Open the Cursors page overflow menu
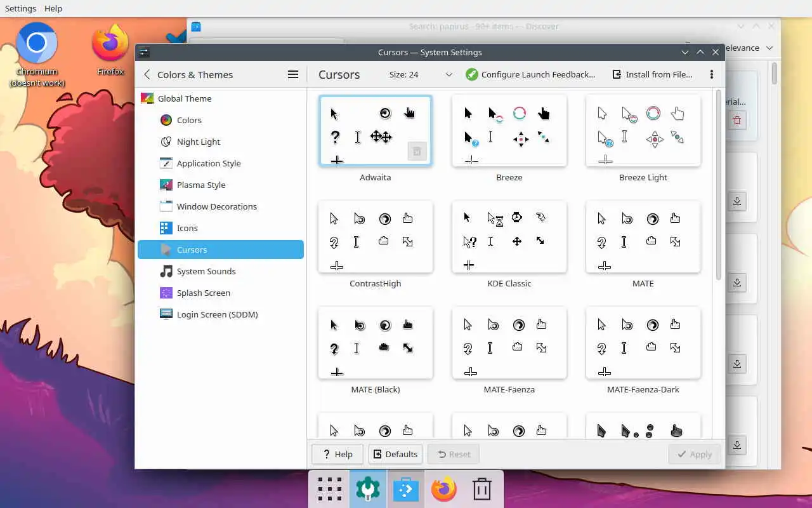The image size is (812, 508). click(x=712, y=74)
